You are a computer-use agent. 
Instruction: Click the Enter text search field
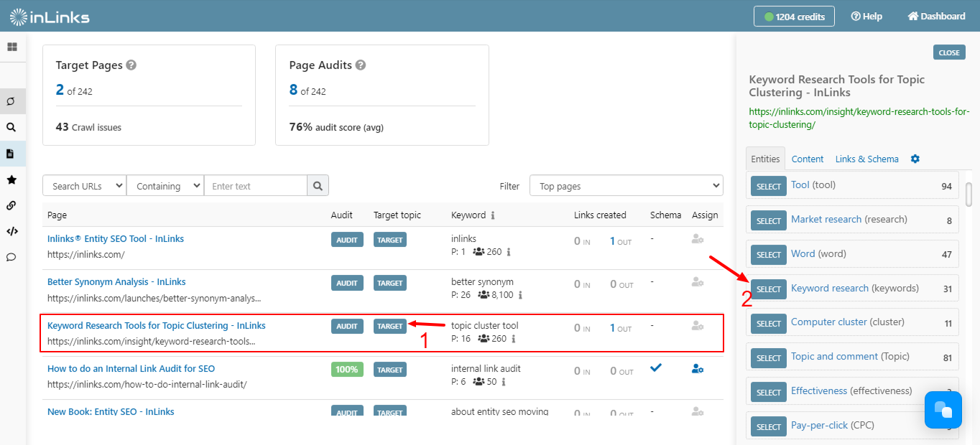pyautogui.click(x=256, y=186)
